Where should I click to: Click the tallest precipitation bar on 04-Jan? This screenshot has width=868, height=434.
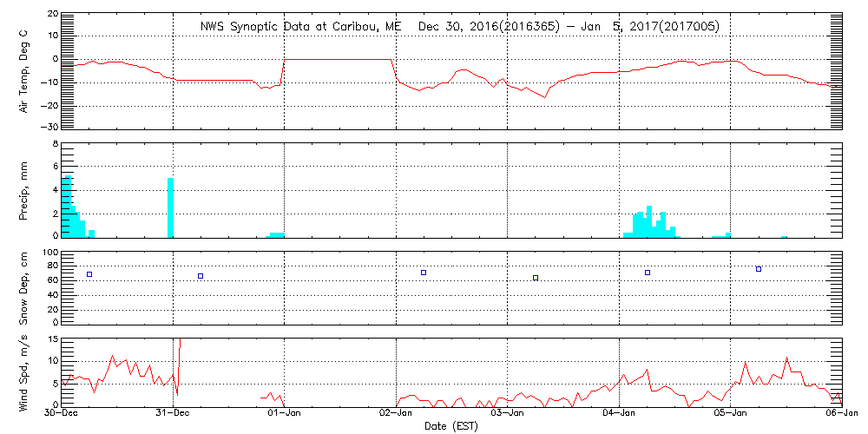click(648, 221)
